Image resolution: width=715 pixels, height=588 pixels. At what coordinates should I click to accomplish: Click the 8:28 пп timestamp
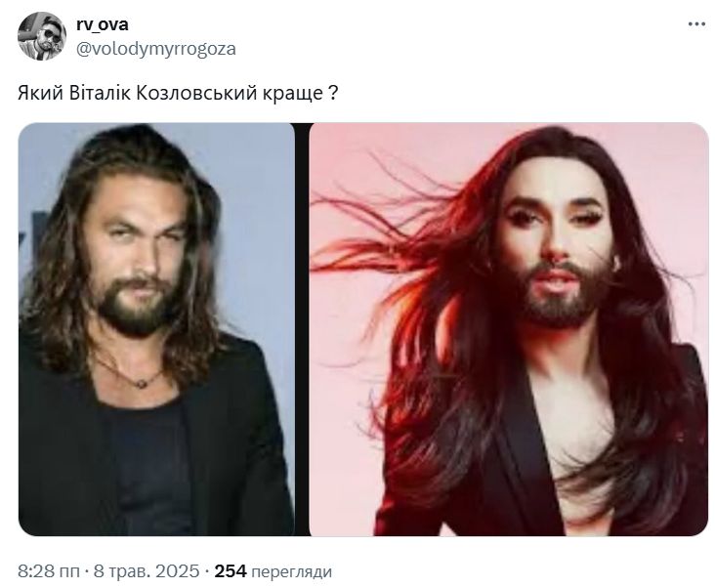[x=49, y=571]
